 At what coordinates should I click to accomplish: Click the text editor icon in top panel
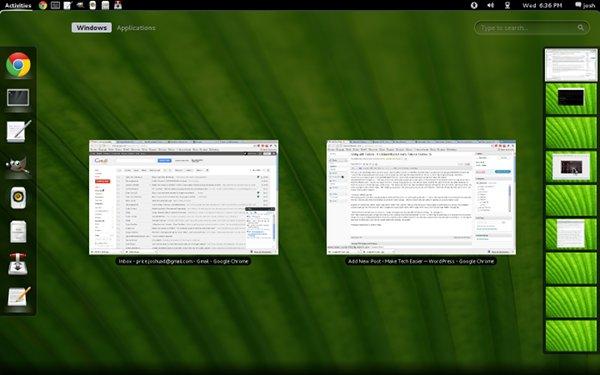pyautogui.click(x=68, y=5)
